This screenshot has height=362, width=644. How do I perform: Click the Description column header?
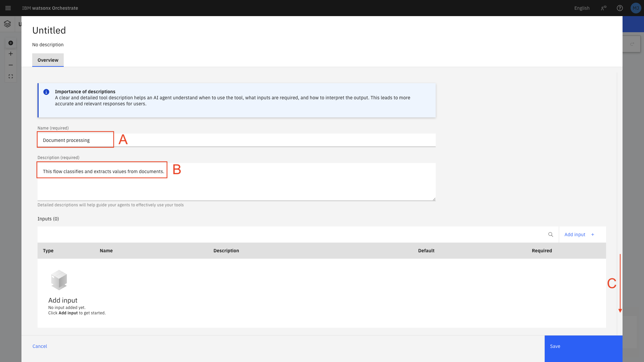point(226,251)
